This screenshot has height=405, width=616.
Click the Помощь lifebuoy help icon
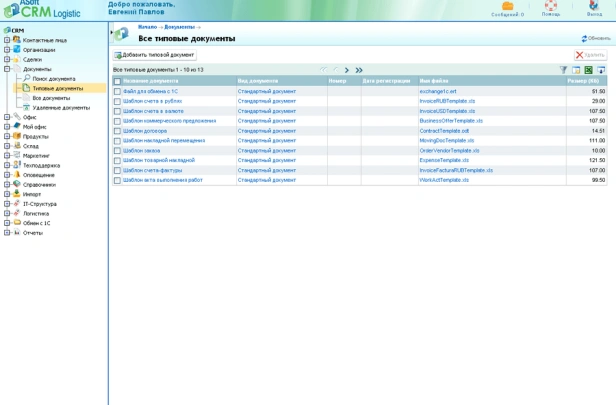[551, 7]
